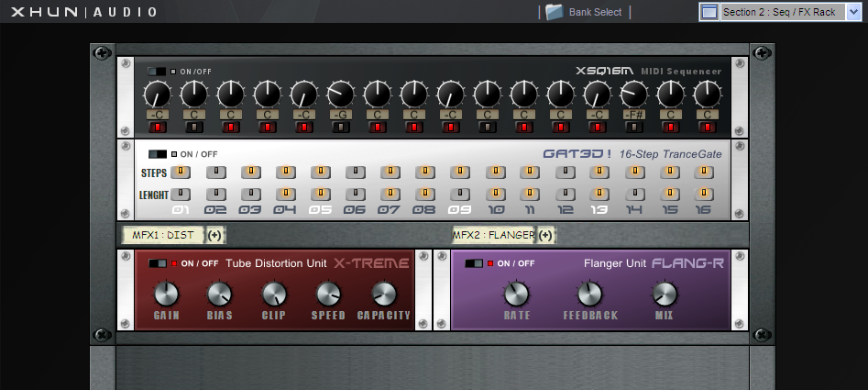
Task: Click the sequencer pitch knob above the -F# note
Action: tap(633, 95)
